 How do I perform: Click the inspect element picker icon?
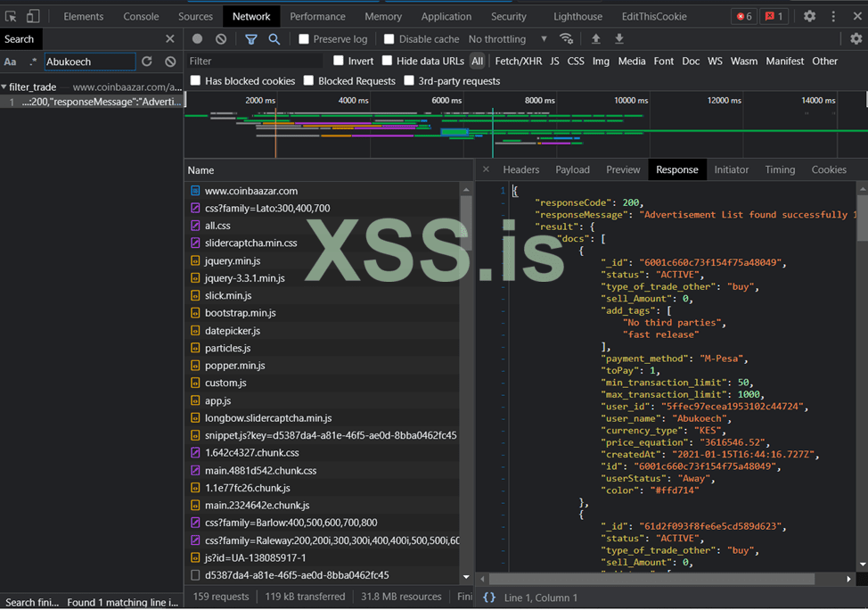[x=11, y=16]
